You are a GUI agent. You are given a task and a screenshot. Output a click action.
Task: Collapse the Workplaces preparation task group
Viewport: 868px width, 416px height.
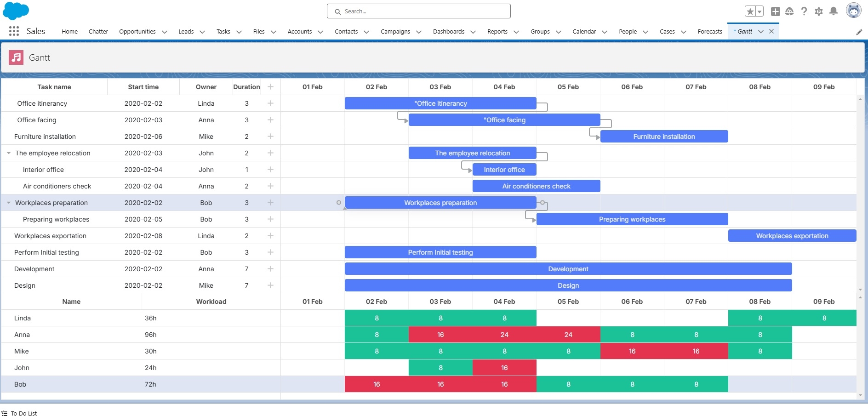click(x=8, y=203)
